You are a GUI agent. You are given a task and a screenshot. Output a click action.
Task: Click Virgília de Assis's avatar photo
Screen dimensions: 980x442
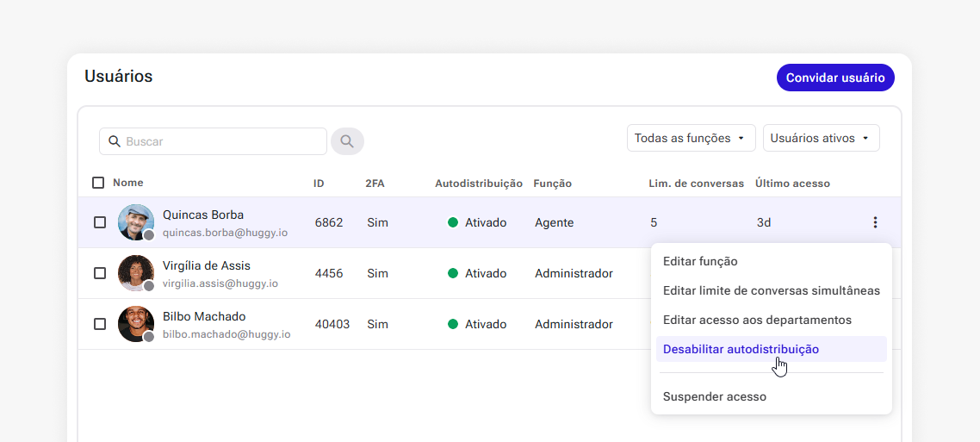(135, 273)
